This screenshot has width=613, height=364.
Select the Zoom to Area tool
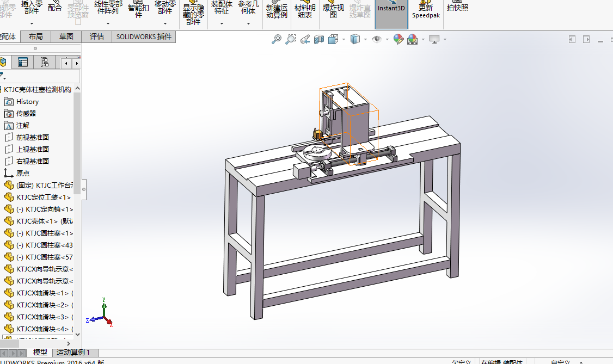click(x=291, y=39)
